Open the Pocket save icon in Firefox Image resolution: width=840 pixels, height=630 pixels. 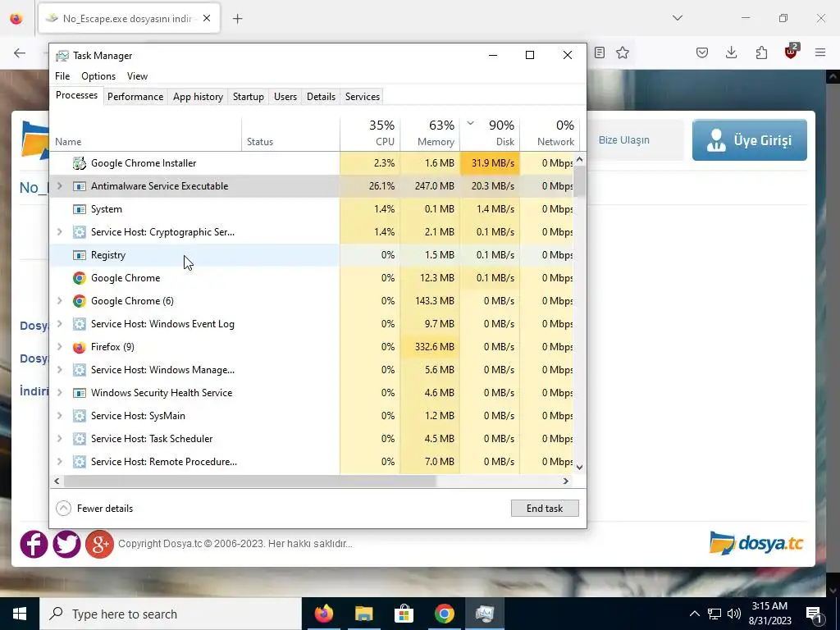click(702, 52)
